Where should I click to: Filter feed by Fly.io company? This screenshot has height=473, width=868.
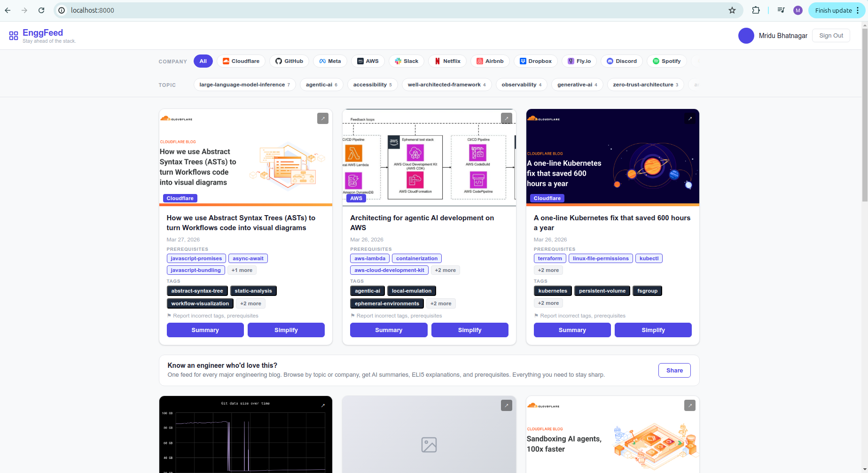click(579, 61)
